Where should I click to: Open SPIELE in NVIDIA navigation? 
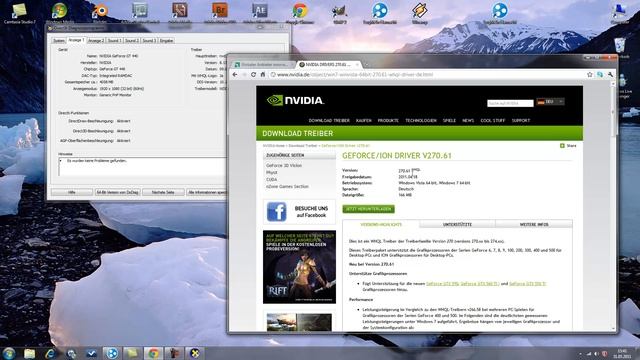click(449, 120)
